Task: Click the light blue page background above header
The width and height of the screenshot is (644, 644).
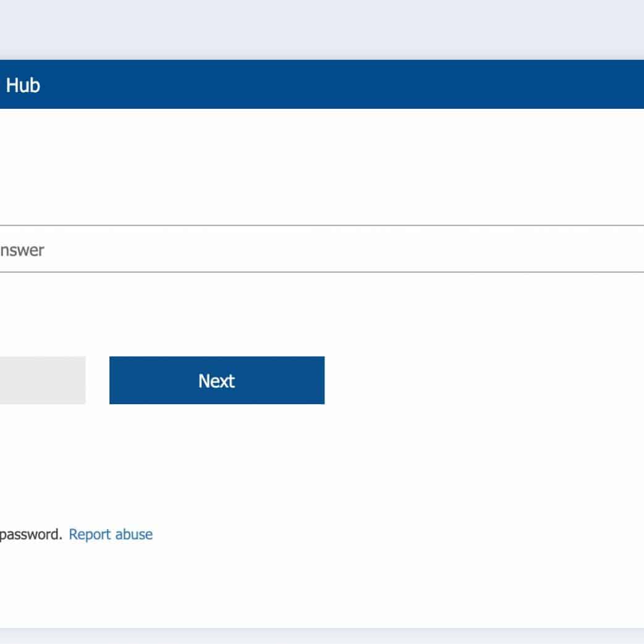Action: (321, 28)
